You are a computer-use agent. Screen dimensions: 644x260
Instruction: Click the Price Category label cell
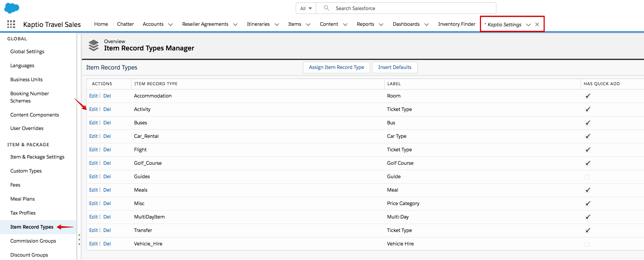(x=403, y=203)
